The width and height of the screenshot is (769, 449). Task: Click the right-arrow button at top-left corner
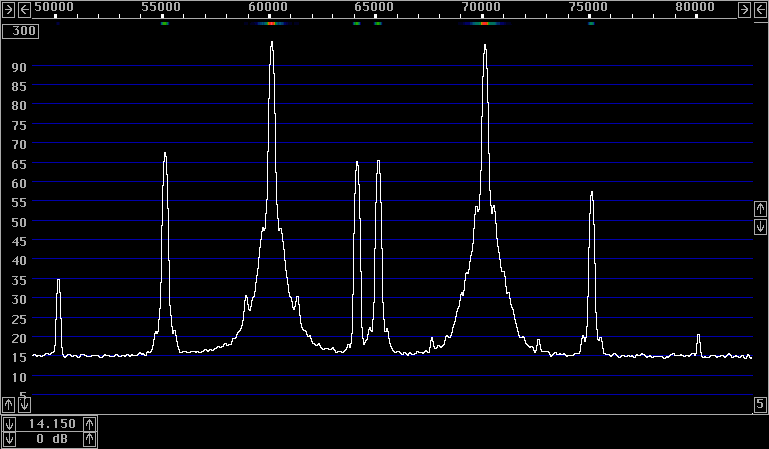[x=8, y=9]
